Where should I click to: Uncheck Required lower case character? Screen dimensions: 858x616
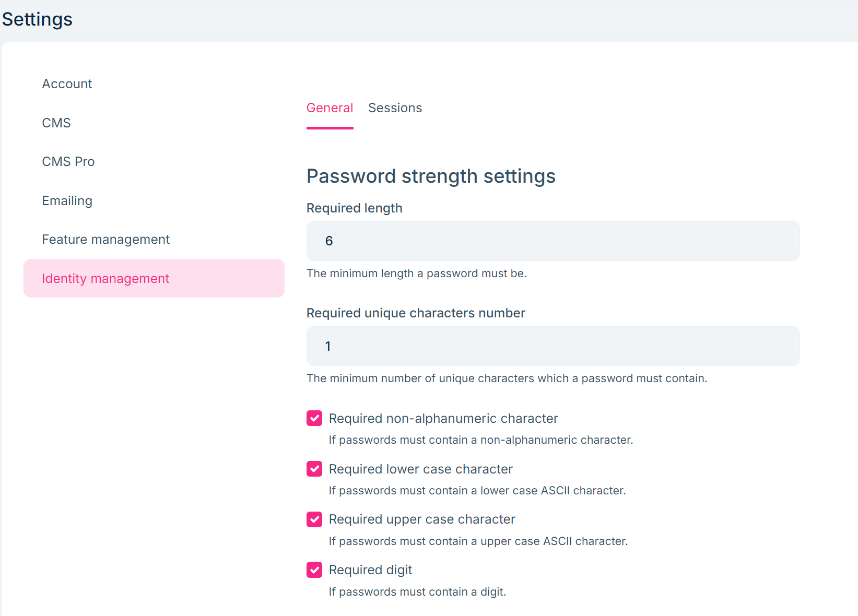[314, 469]
